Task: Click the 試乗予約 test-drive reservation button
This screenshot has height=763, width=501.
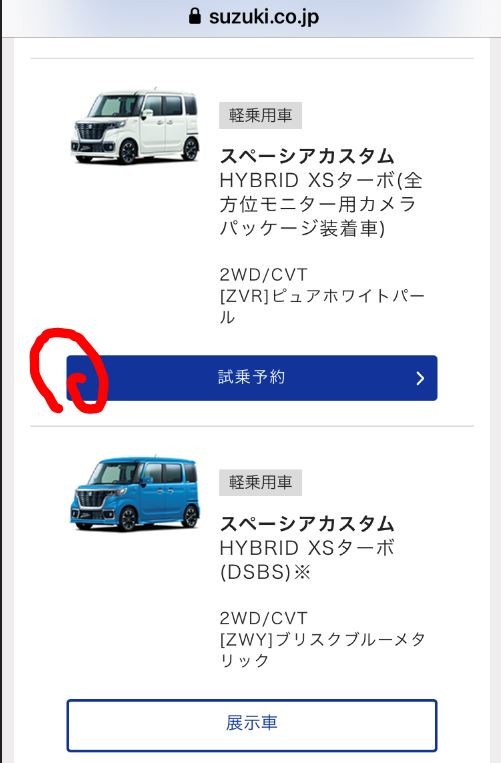Action: coord(252,378)
